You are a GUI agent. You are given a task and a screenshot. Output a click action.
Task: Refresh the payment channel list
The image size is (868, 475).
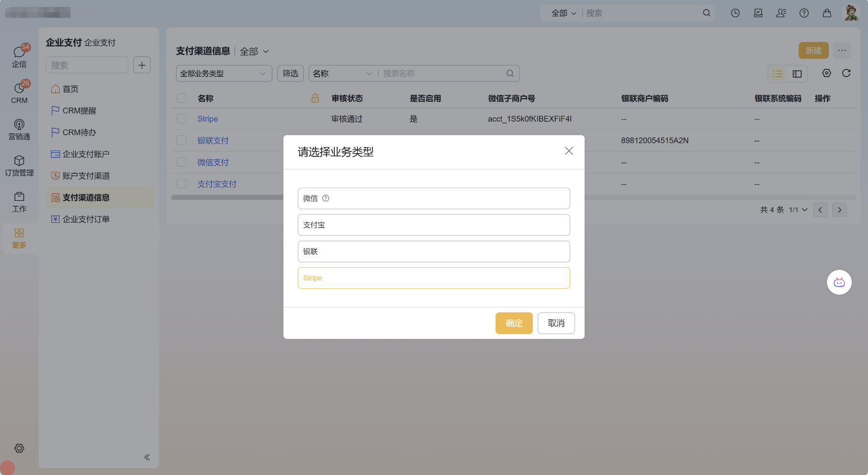click(846, 73)
